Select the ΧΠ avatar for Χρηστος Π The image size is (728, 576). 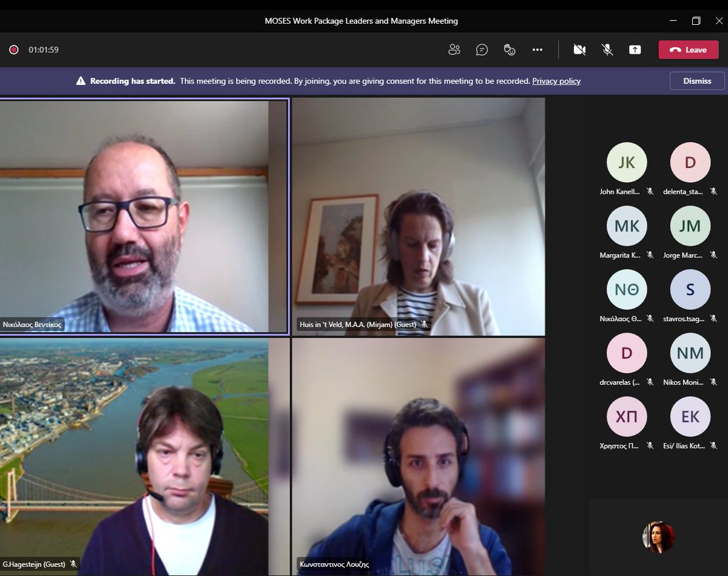coord(627,417)
